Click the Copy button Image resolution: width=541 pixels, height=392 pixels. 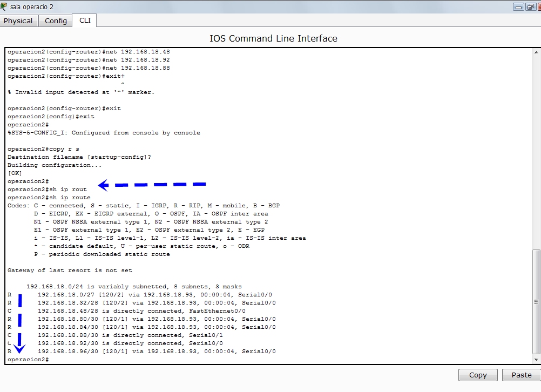point(477,375)
